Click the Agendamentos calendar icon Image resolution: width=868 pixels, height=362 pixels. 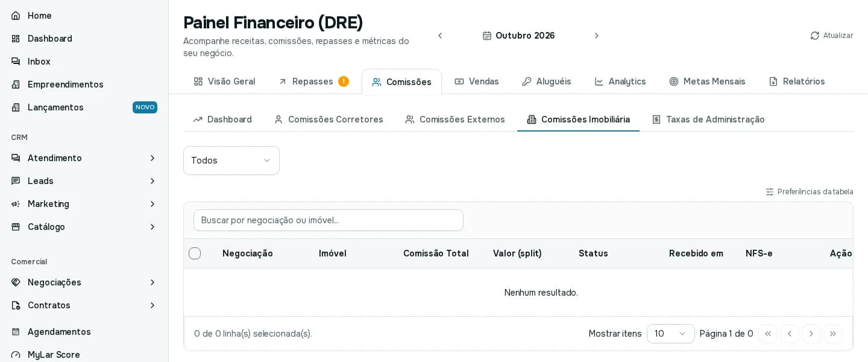[x=16, y=332]
